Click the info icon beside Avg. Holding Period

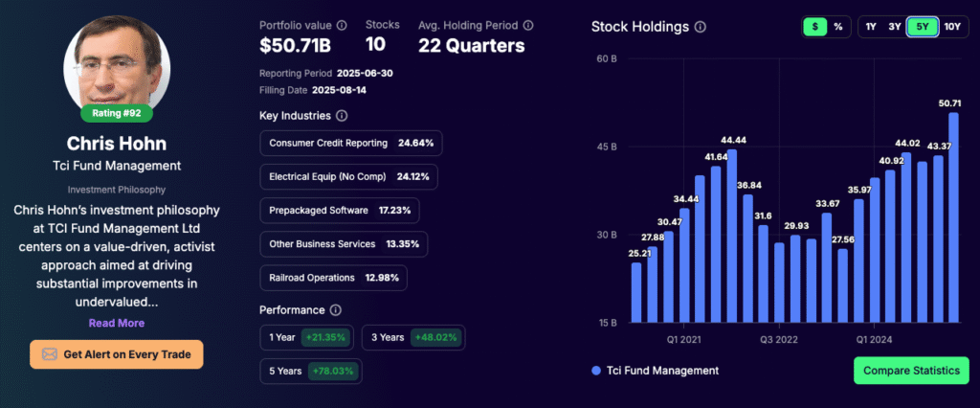[528, 26]
